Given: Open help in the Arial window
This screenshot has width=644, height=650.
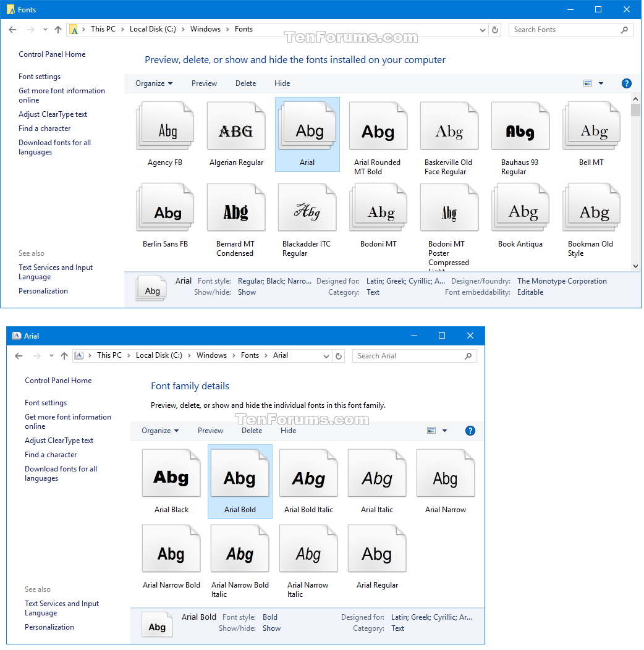Looking at the screenshot, I should click(470, 431).
